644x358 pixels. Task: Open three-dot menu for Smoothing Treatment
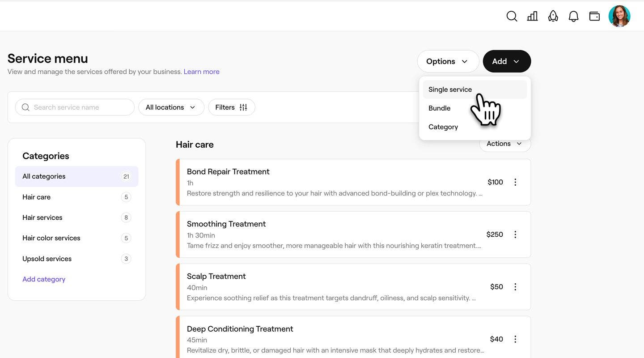click(515, 234)
